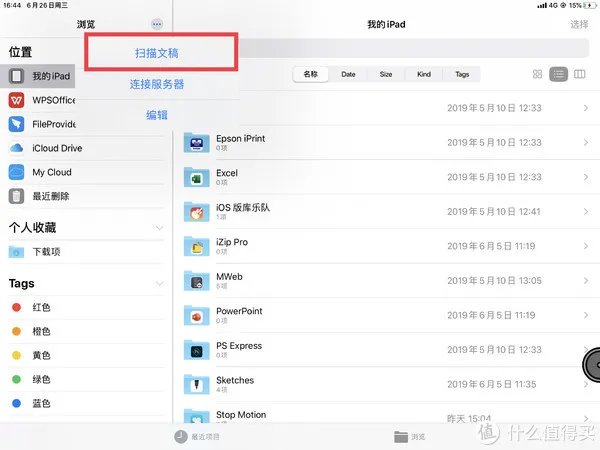Open the three-dot more options button
The height and width of the screenshot is (450, 600).
click(x=157, y=24)
